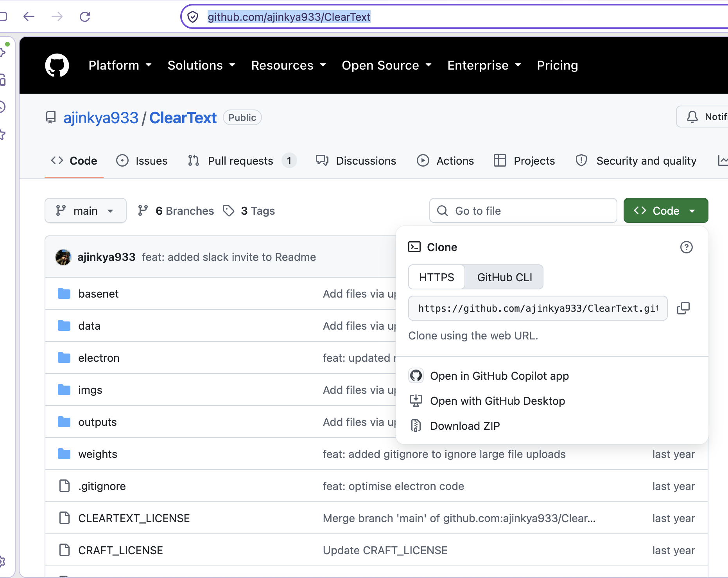The image size is (728, 578).
Task: Open the ajinkya933 owner profile link
Action: coord(101,118)
